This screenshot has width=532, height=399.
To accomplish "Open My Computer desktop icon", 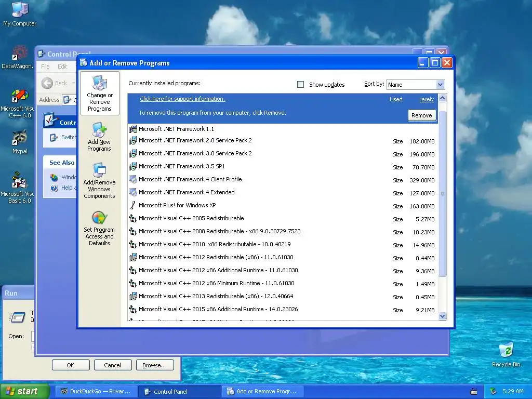I will 20,14.
